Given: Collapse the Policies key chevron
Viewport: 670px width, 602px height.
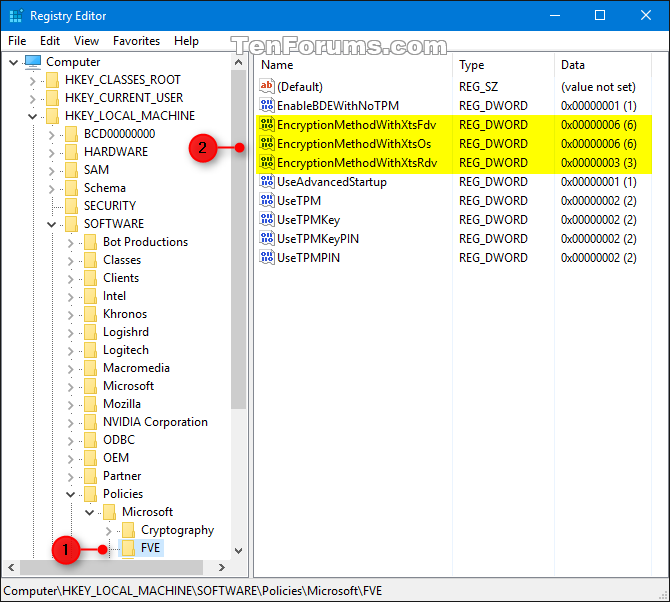Looking at the screenshot, I should click(x=71, y=494).
